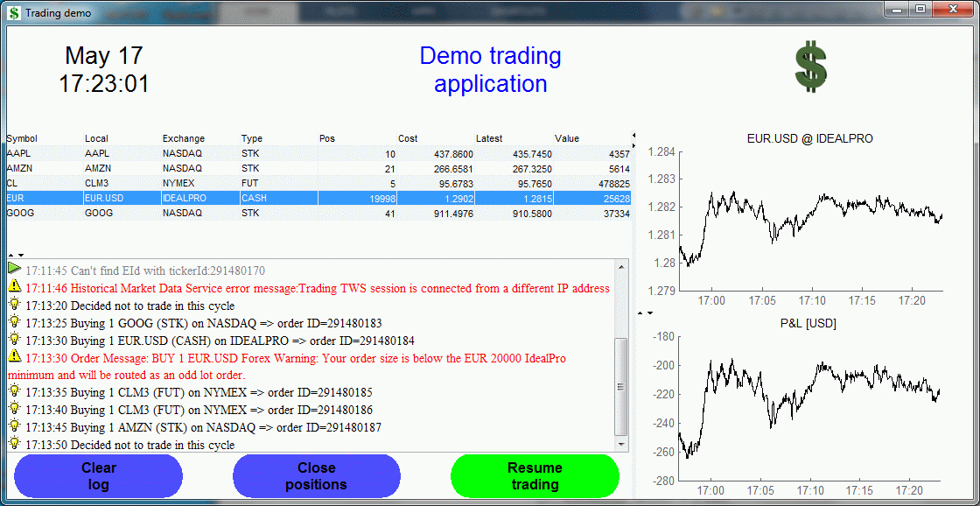980x506 pixels.
Task: Collapse the table with the up arrow above the log
Action: coord(10,255)
